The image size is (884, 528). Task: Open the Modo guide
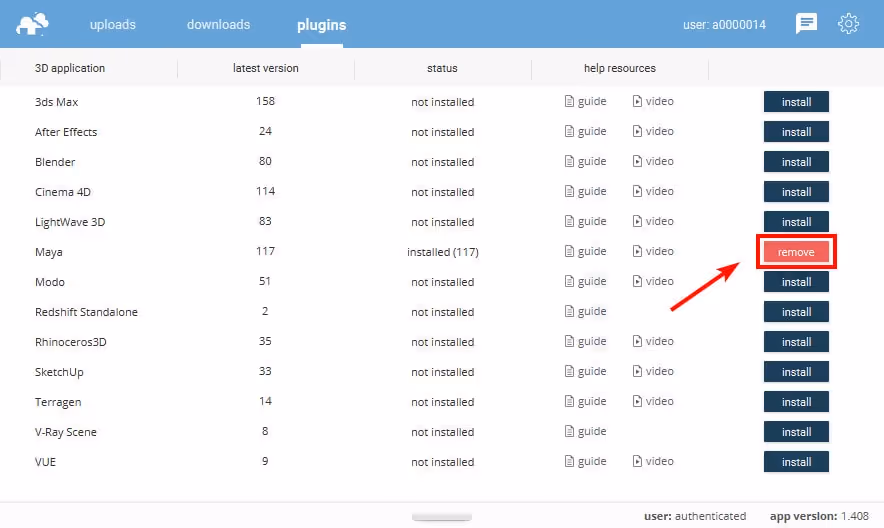coord(585,281)
